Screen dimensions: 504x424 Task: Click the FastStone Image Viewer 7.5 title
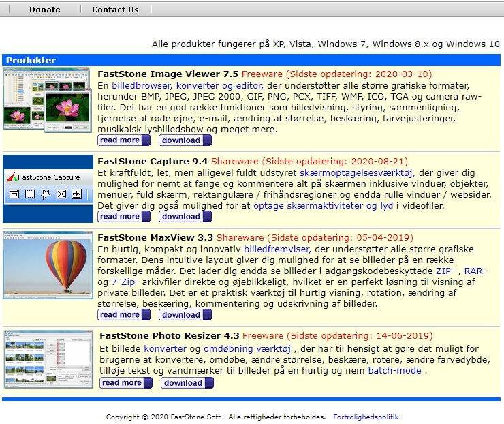click(168, 74)
